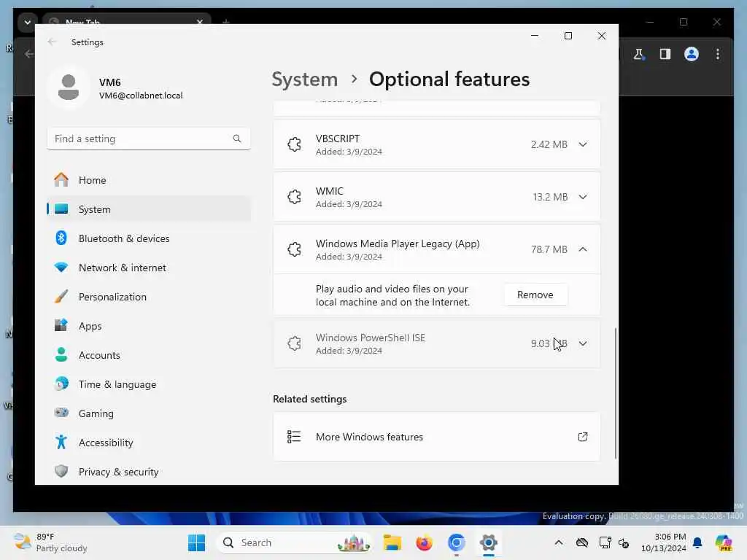Click the Settings gear taskbar icon
Viewport: 747px width, 560px height.
[488, 542]
